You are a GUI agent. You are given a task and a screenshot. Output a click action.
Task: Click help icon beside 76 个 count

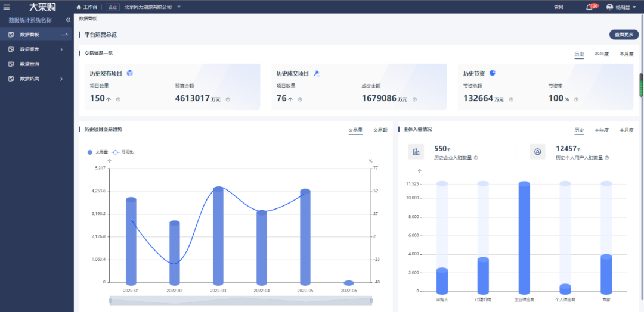click(x=300, y=99)
